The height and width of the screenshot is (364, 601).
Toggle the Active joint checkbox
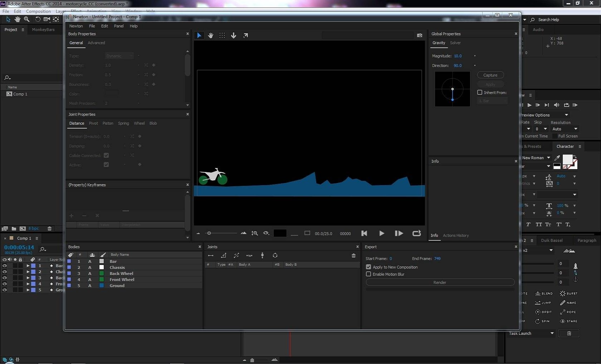(x=106, y=164)
